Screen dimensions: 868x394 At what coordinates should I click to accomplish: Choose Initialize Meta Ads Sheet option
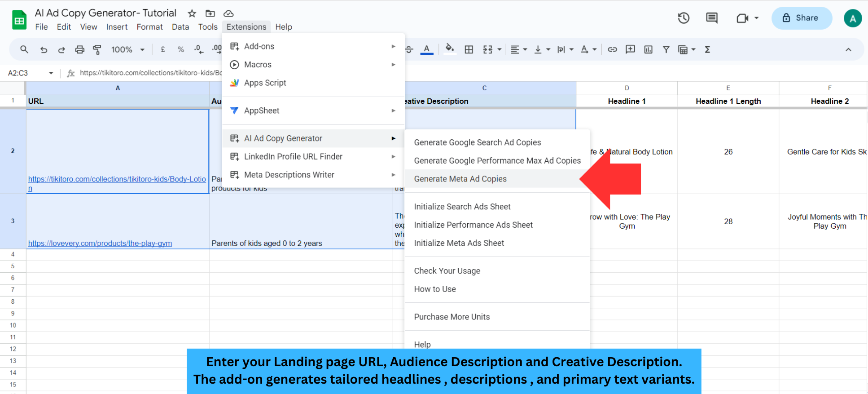point(459,243)
